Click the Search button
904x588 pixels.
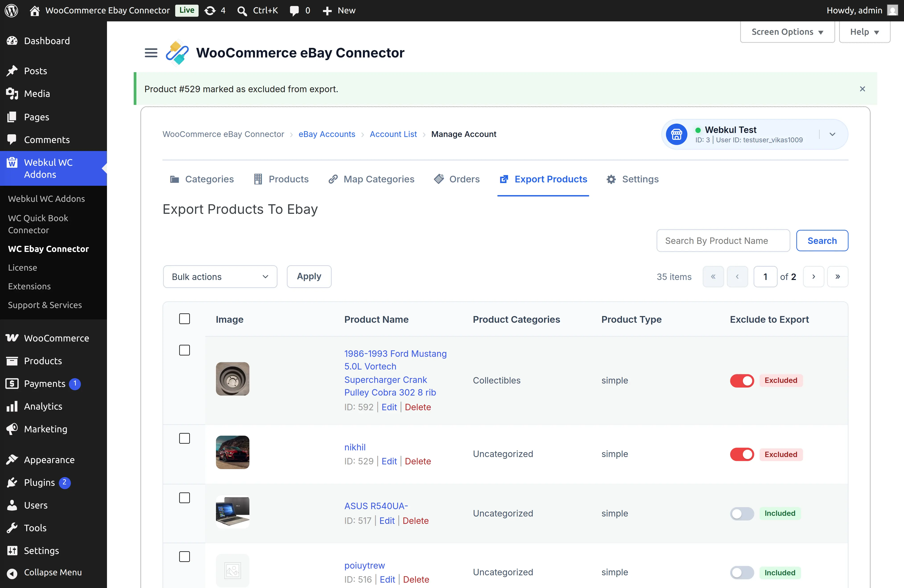tap(822, 240)
